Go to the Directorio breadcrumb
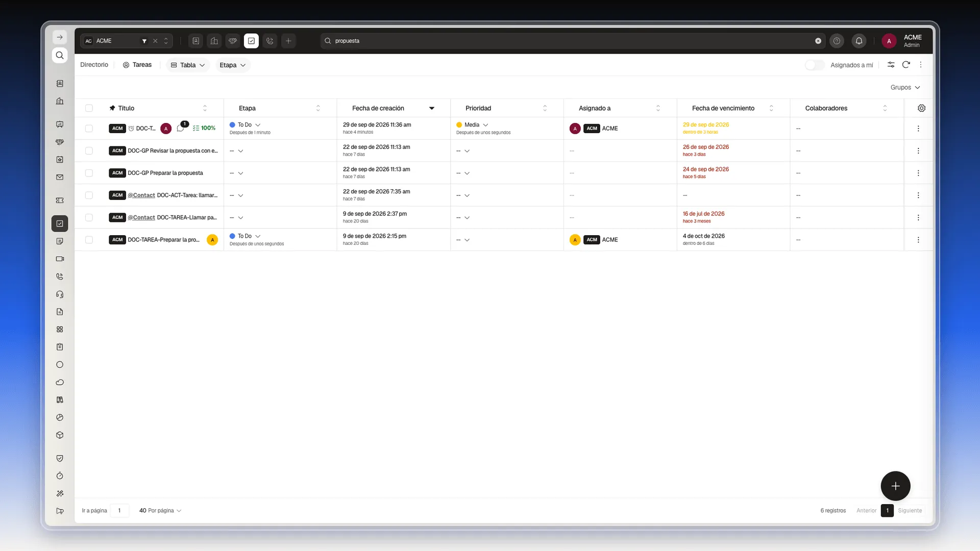Image resolution: width=980 pixels, height=551 pixels. click(94, 65)
